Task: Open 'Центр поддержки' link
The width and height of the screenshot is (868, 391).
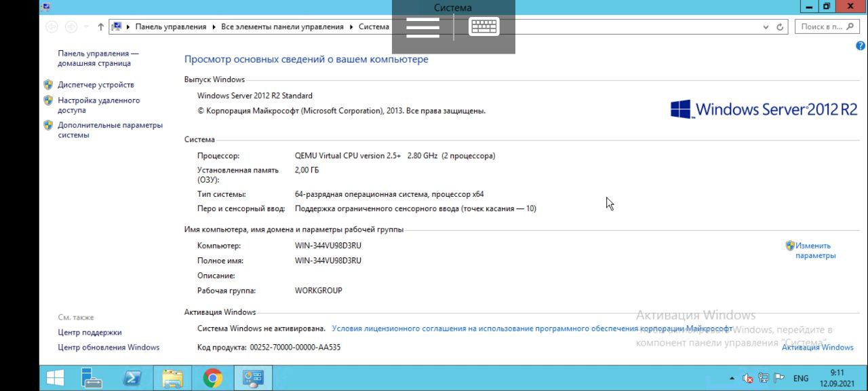Action: coord(90,333)
